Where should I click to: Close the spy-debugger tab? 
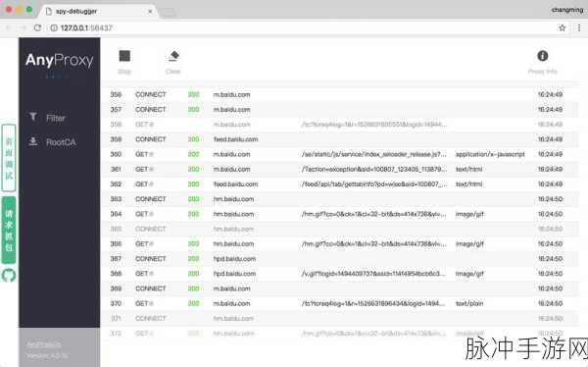tap(150, 11)
